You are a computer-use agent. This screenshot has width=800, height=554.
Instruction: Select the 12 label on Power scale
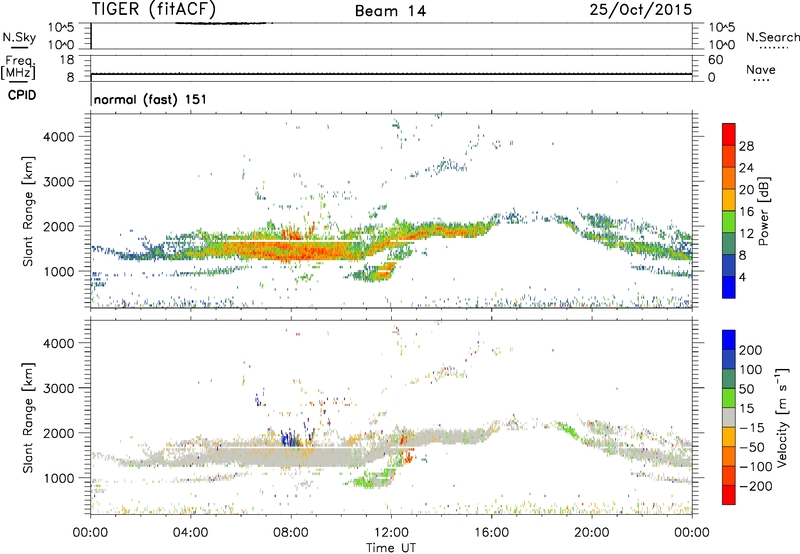pos(746,234)
